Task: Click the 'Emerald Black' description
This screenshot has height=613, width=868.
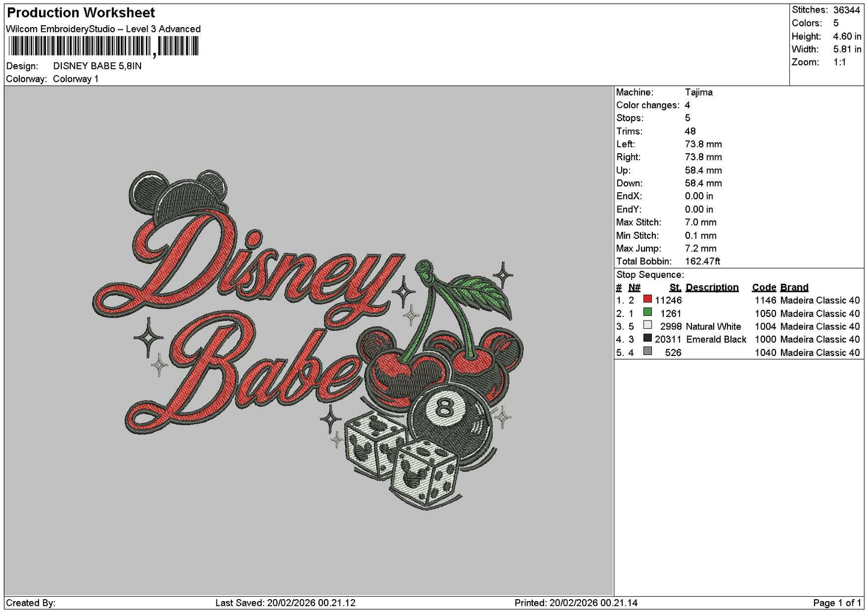Action: tap(716, 340)
